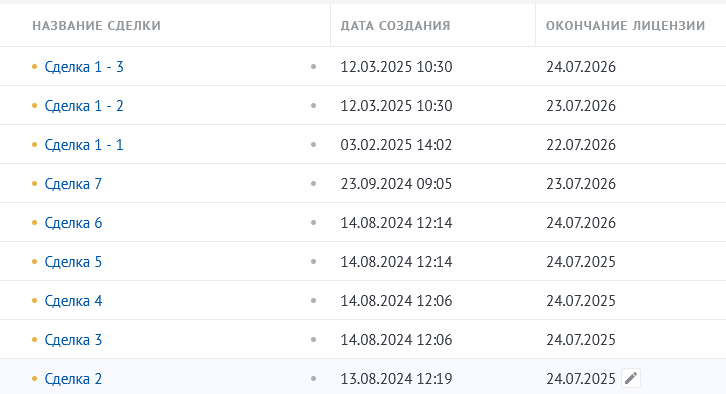Click the gray dot in Сделка 1 - 2 row
The image size is (726, 394).
pos(313,106)
